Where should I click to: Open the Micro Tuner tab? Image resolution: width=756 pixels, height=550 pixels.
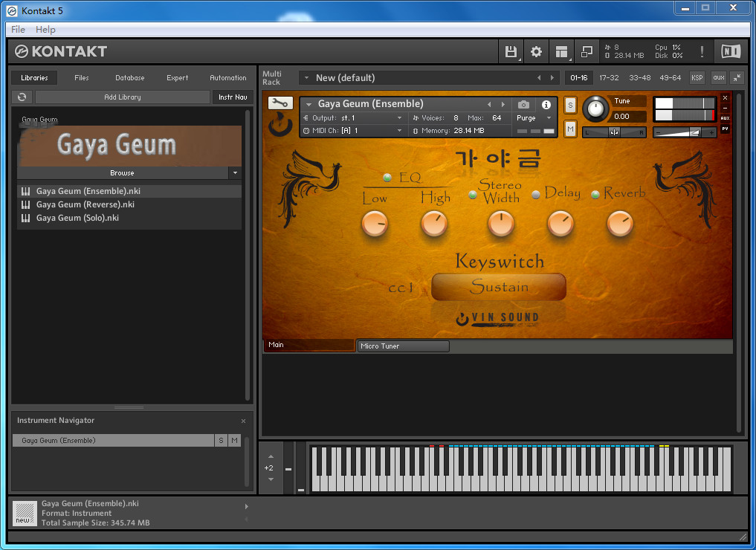[x=403, y=346]
